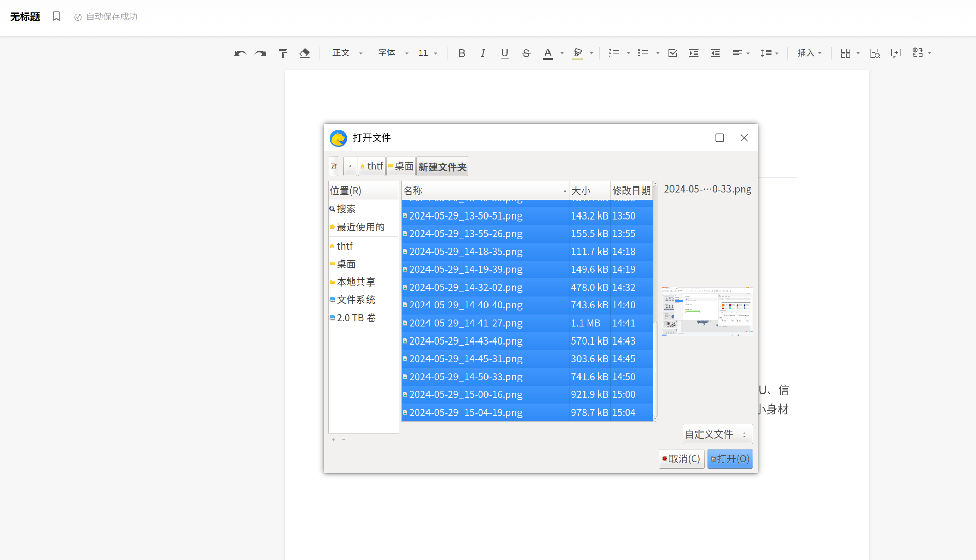Click the clear formatting eraser icon
The height and width of the screenshot is (560, 976).
[304, 53]
